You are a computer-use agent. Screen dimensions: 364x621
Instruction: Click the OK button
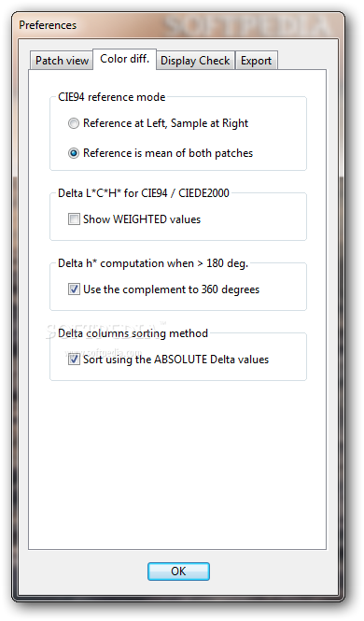[178, 572]
